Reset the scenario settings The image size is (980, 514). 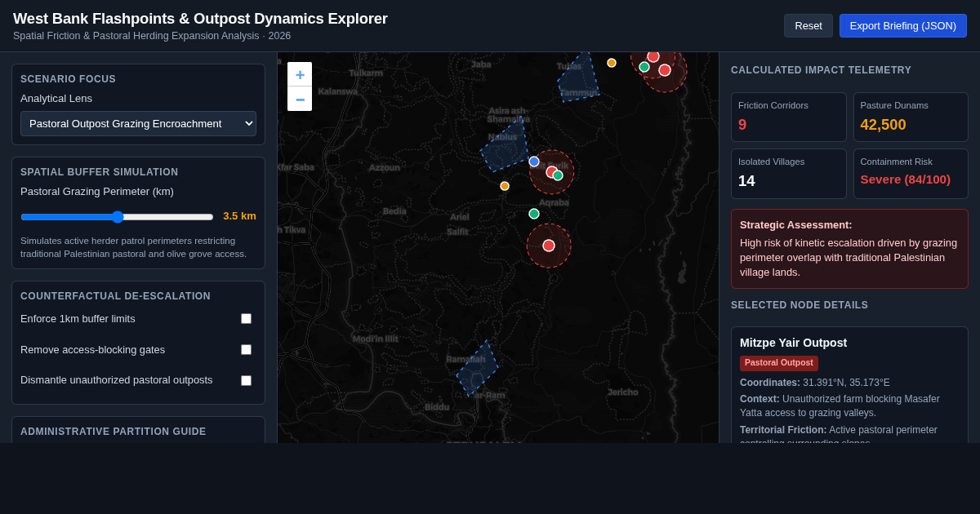pos(808,25)
